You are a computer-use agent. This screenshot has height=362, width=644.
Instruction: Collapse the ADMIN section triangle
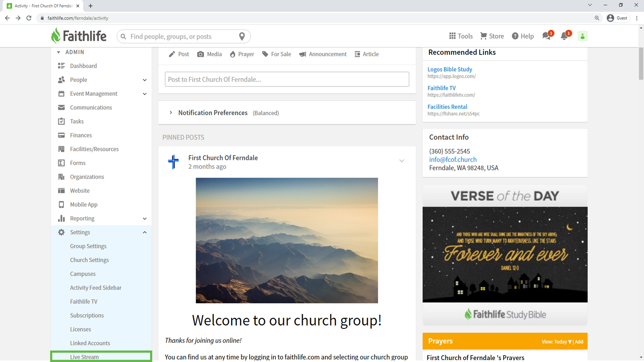point(59,52)
